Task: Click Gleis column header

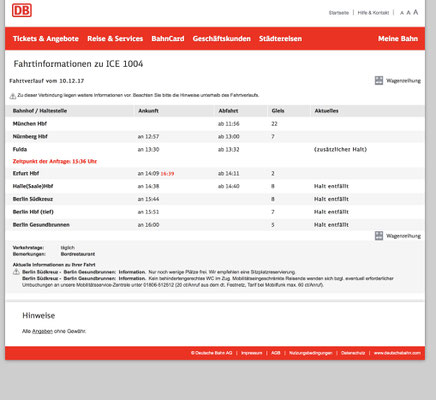Action: [x=278, y=111]
